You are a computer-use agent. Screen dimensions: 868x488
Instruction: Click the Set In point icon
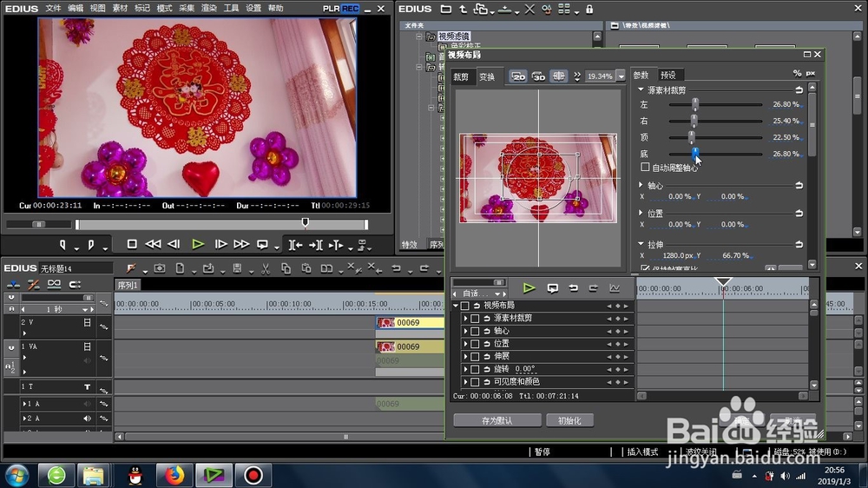(62, 244)
